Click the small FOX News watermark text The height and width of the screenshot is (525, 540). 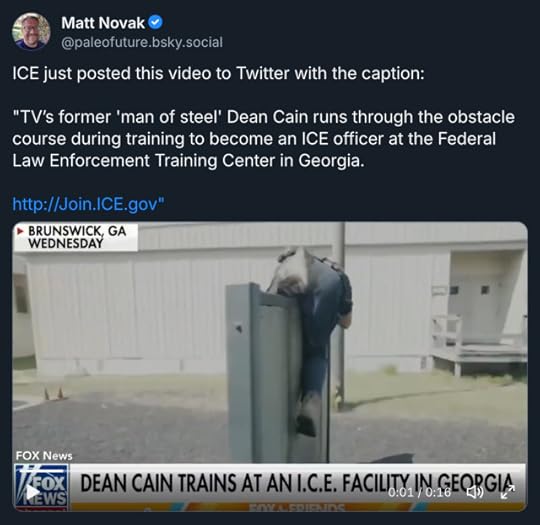pos(44,456)
